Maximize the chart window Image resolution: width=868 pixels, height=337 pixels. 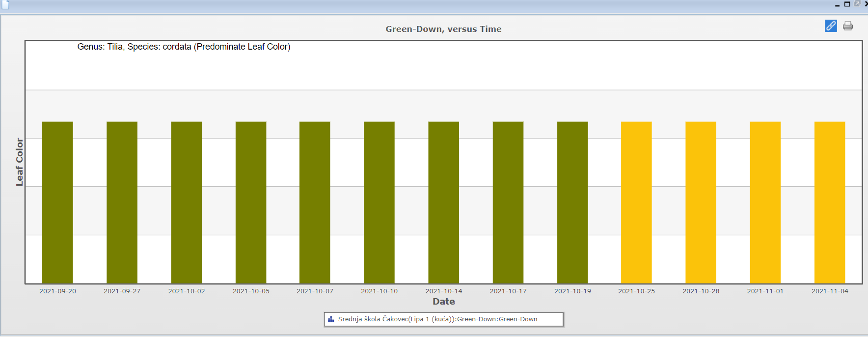(x=847, y=4)
